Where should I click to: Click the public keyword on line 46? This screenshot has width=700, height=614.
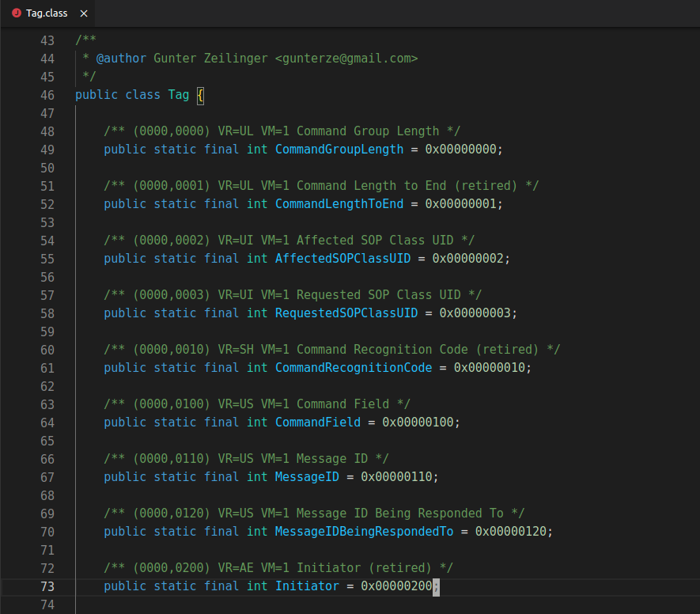click(96, 95)
